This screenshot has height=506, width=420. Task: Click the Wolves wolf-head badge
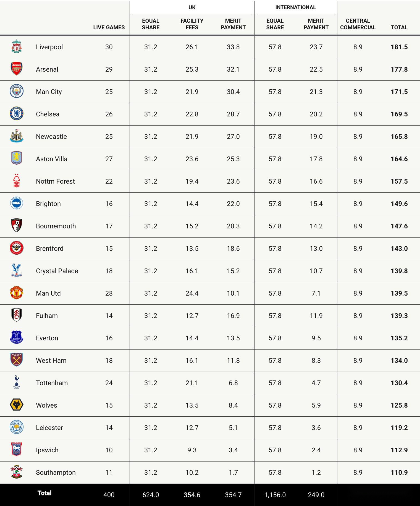pyautogui.click(x=17, y=405)
